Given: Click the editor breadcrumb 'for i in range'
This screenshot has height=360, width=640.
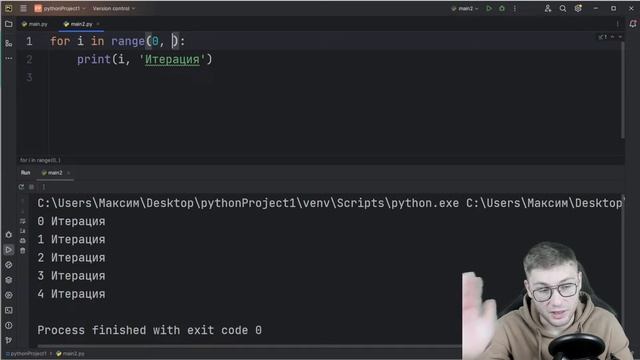Looking at the screenshot, I should pos(40,160).
